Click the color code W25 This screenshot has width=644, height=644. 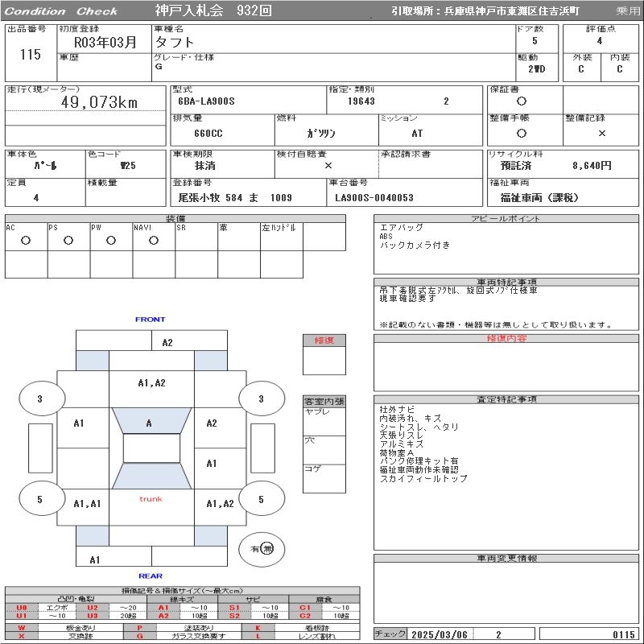tap(128, 166)
